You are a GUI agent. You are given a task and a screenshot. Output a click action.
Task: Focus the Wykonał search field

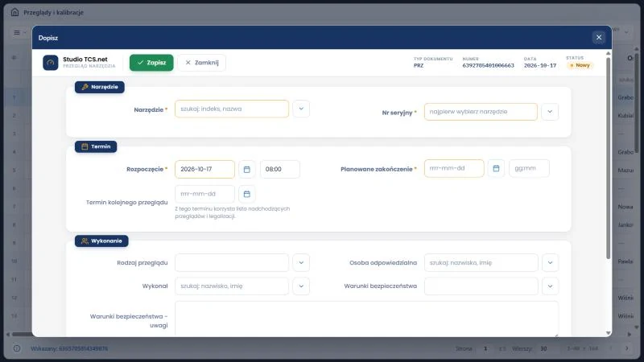coord(232,286)
